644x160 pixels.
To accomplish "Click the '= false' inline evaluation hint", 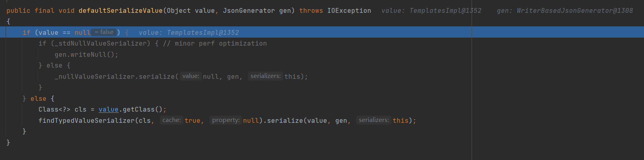I will (104, 32).
